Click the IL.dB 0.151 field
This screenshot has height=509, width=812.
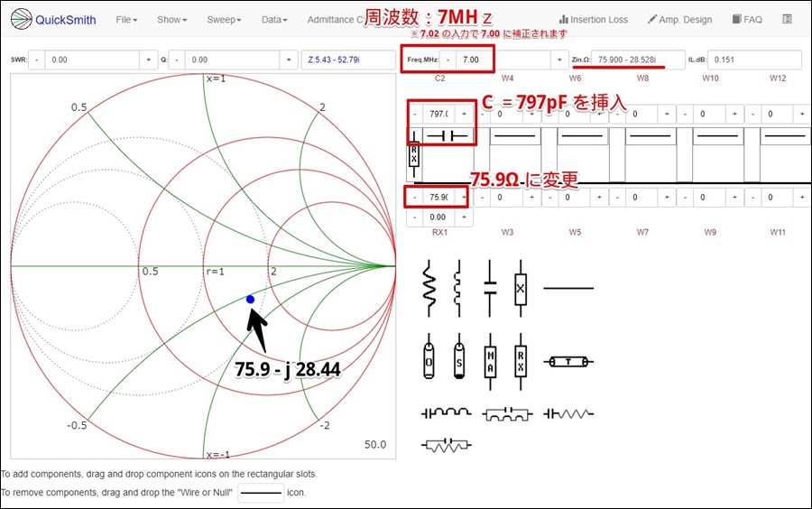point(754,60)
